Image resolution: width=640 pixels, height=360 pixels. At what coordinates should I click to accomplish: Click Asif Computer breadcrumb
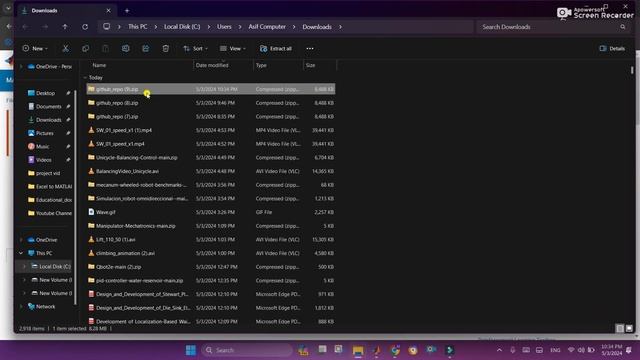[x=267, y=27]
